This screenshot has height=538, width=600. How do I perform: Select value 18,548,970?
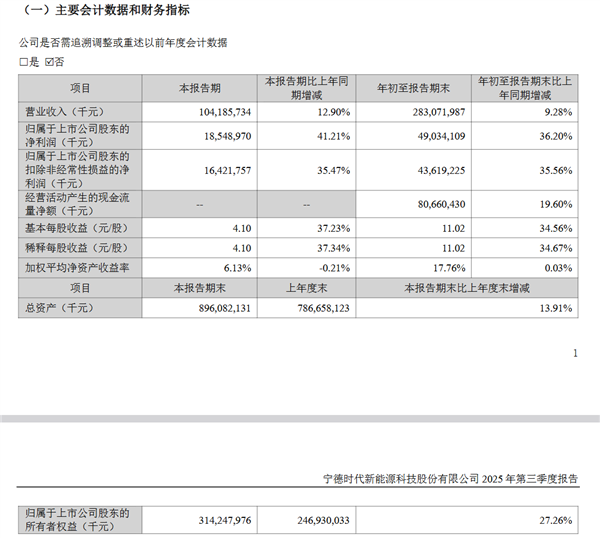(227, 136)
